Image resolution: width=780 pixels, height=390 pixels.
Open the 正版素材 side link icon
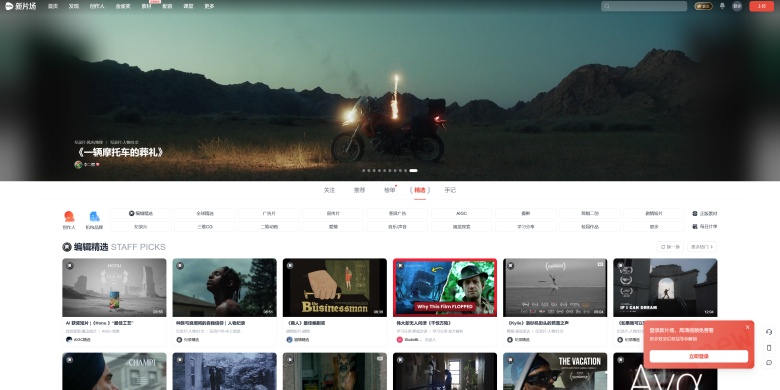pos(695,213)
